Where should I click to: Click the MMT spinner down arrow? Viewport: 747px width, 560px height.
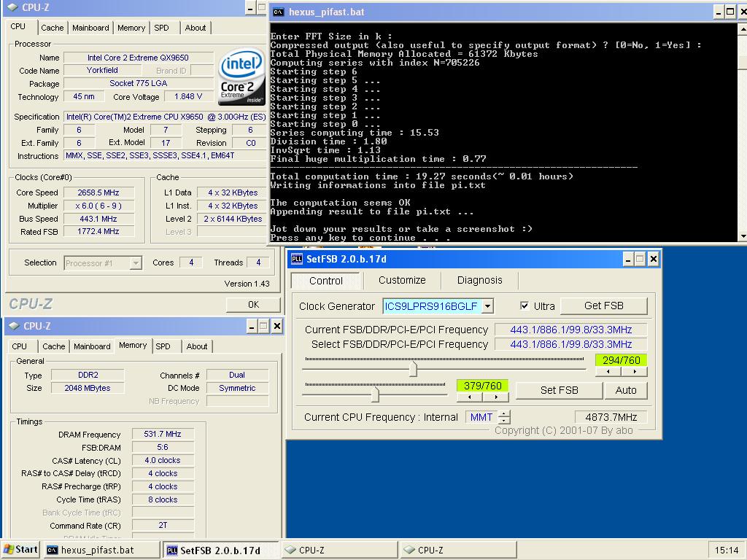[504, 421]
